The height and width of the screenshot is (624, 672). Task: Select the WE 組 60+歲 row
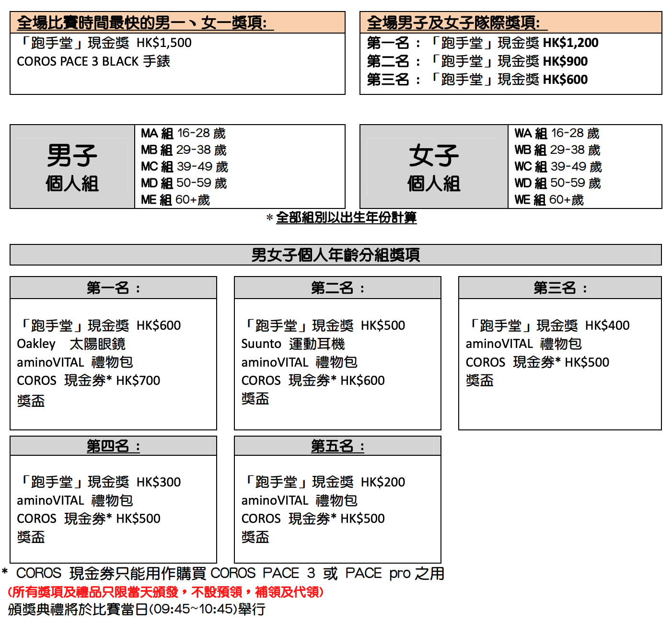tap(549, 200)
